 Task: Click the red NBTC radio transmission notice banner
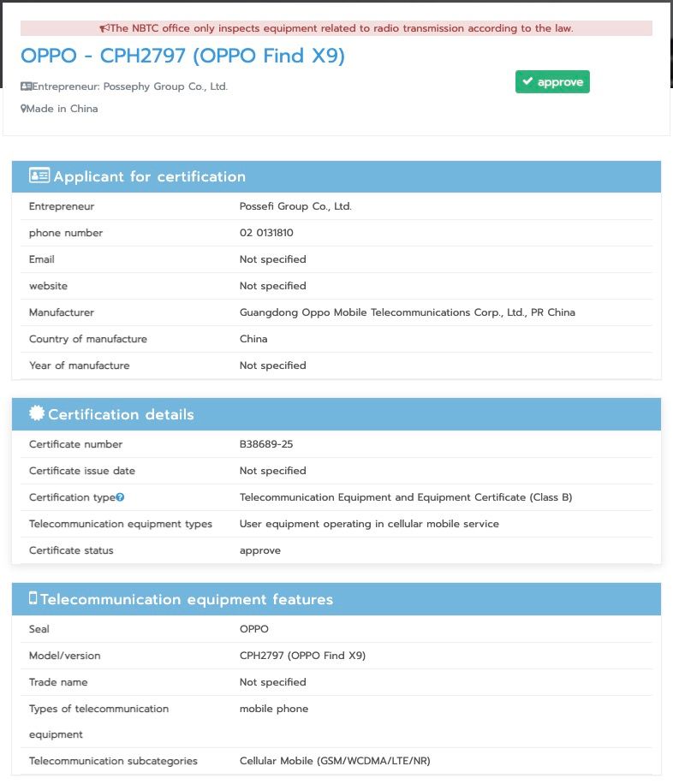point(336,28)
